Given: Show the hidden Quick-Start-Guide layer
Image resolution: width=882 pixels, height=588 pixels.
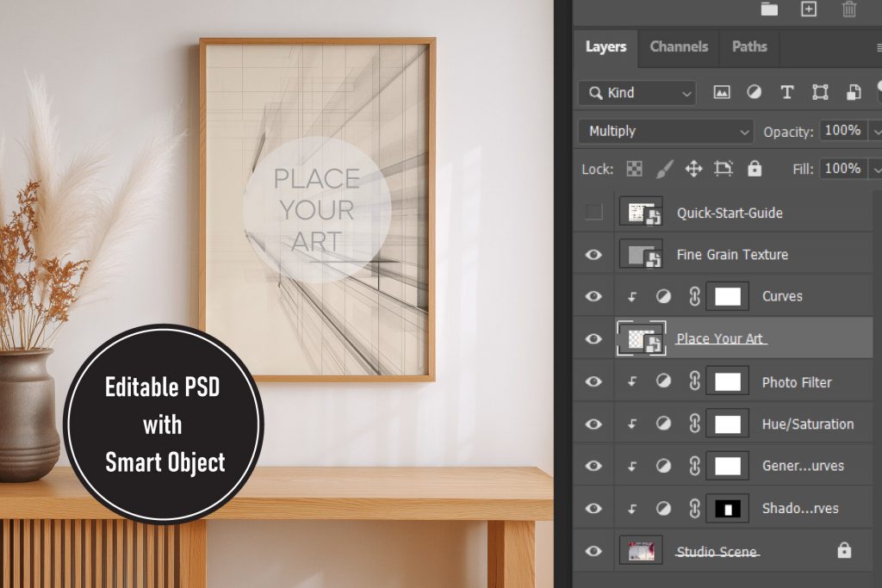Looking at the screenshot, I should tap(593, 212).
